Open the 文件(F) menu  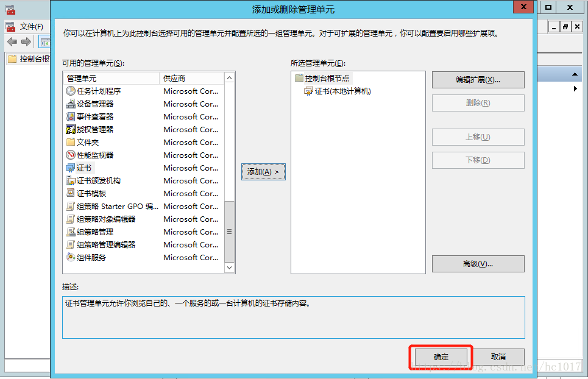(32, 27)
